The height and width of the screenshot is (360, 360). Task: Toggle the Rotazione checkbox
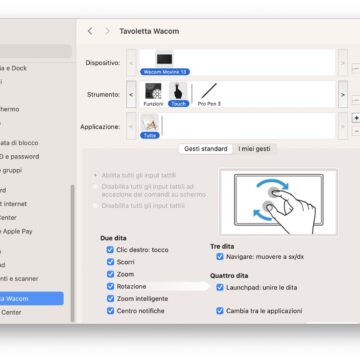point(110,286)
